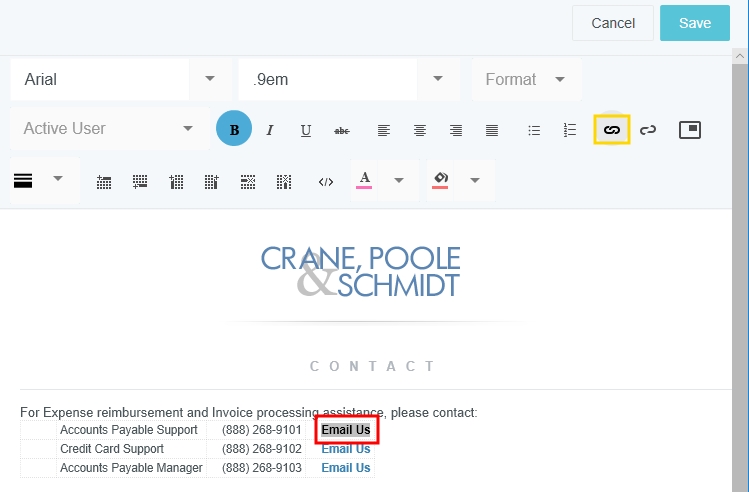Click the Cancel button

point(613,23)
